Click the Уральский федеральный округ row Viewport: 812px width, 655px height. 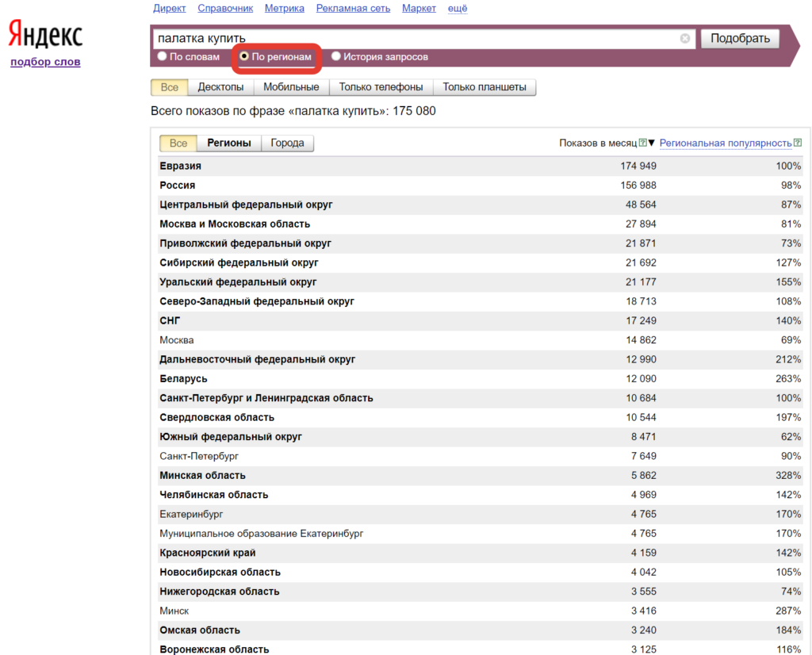(481, 282)
